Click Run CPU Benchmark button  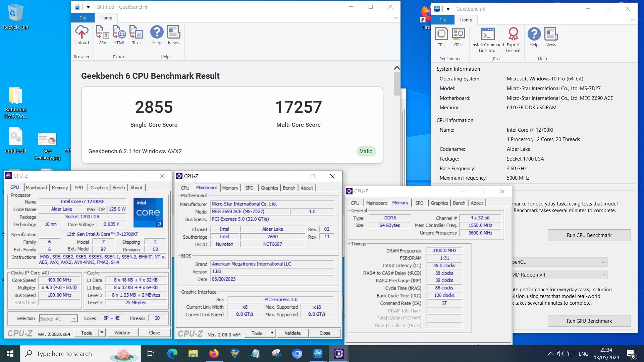click(589, 235)
